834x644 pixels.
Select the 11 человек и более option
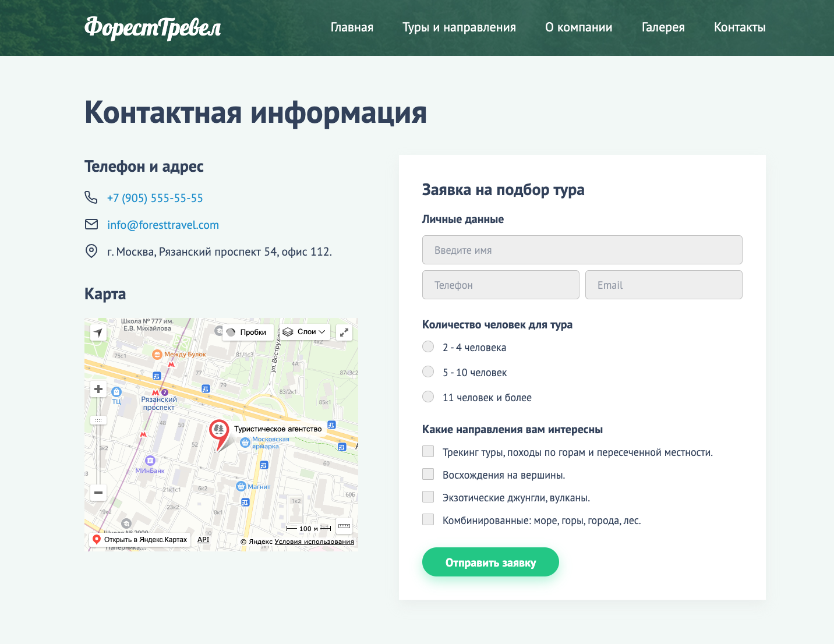click(x=428, y=397)
